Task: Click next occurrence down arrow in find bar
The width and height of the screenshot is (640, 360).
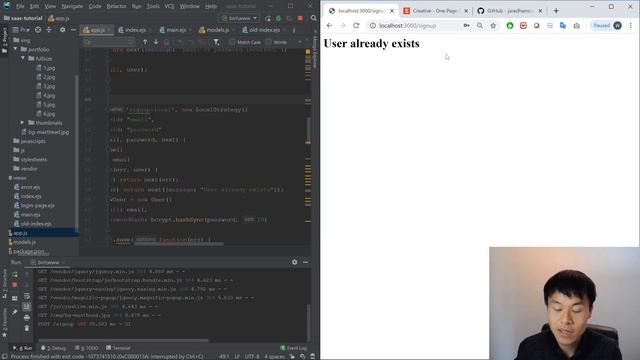Action: point(156,42)
